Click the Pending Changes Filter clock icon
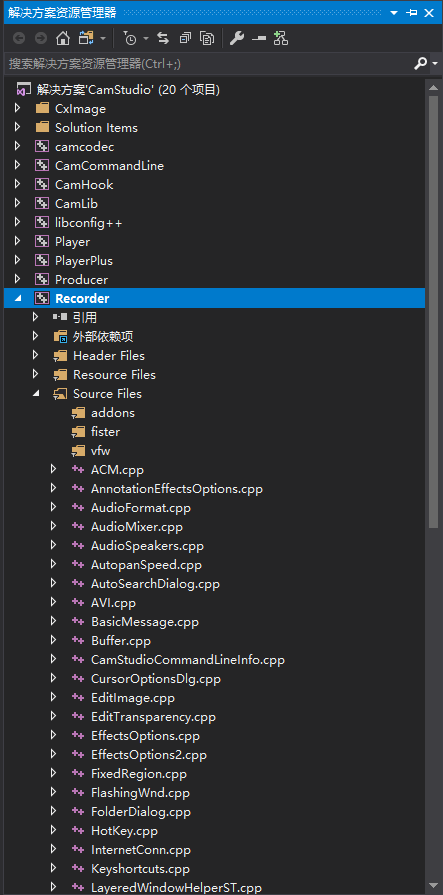The image size is (443, 895). (x=131, y=38)
